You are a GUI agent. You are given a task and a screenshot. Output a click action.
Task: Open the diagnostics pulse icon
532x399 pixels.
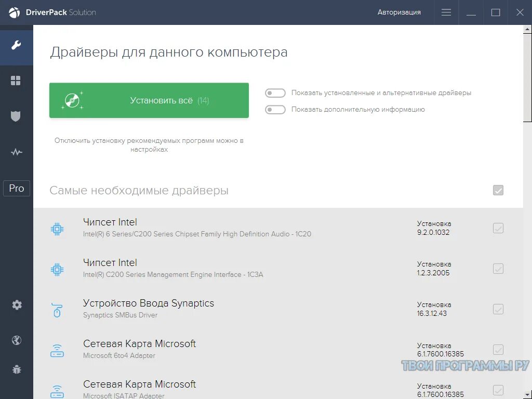coord(16,152)
